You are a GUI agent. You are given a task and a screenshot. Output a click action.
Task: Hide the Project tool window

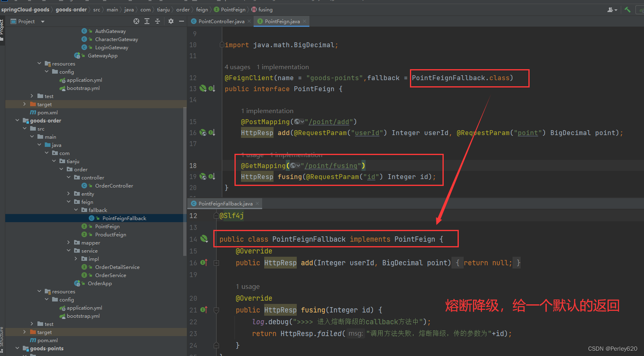pos(182,21)
